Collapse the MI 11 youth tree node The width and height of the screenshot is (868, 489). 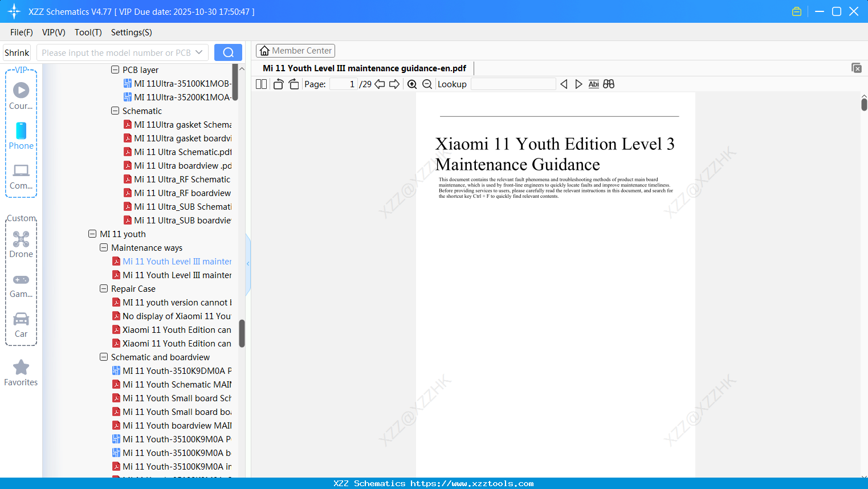click(92, 234)
